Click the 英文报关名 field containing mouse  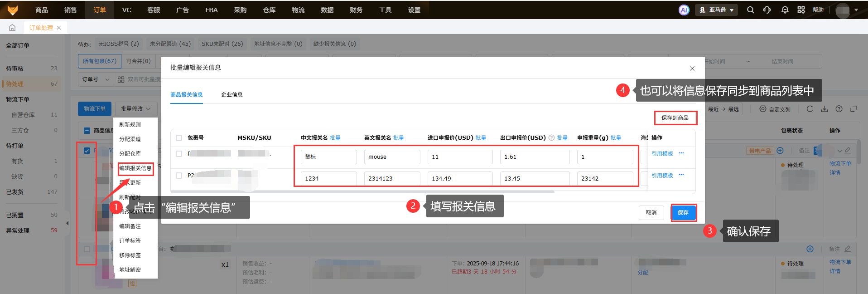(x=392, y=157)
